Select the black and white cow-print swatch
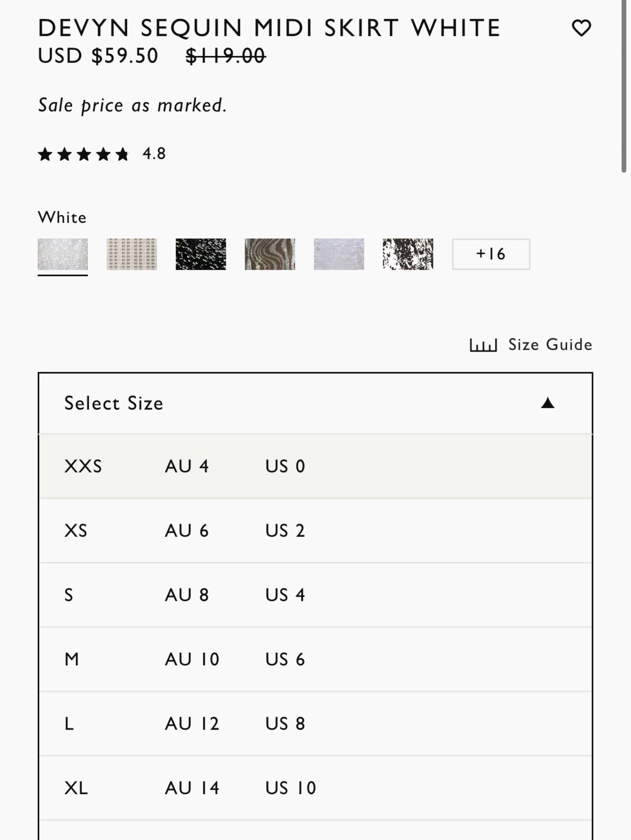The image size is (631, 840). click(408, 254)
